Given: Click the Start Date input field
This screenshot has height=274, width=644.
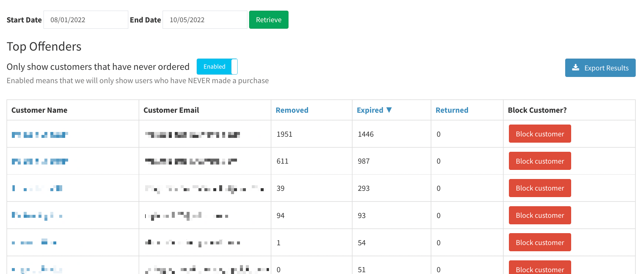Looking at the screenshot, I should click(x=86, y=20).
